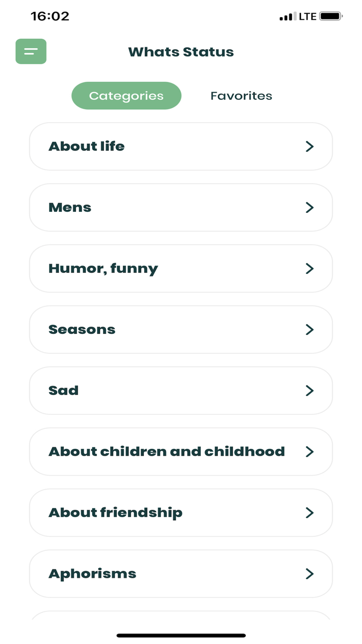Click the home indicator bar at bottom
The image size is (362, 644).
tap(181, 635)
